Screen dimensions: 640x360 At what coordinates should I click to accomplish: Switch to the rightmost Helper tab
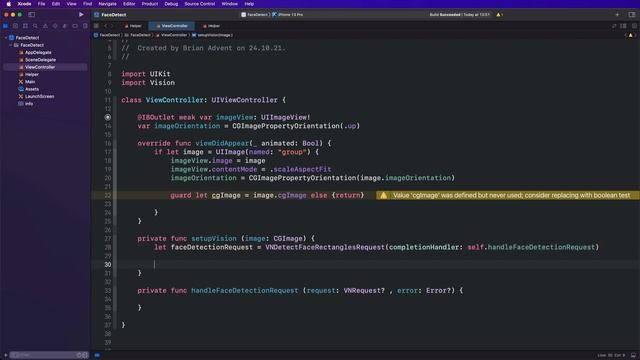pyautogui.click(x=211, y=26)
